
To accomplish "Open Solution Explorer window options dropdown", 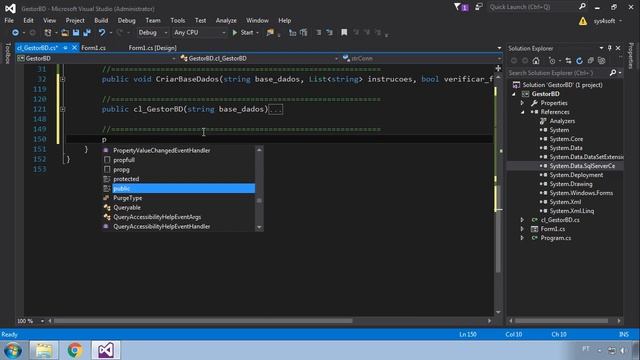I will point(601,48).
